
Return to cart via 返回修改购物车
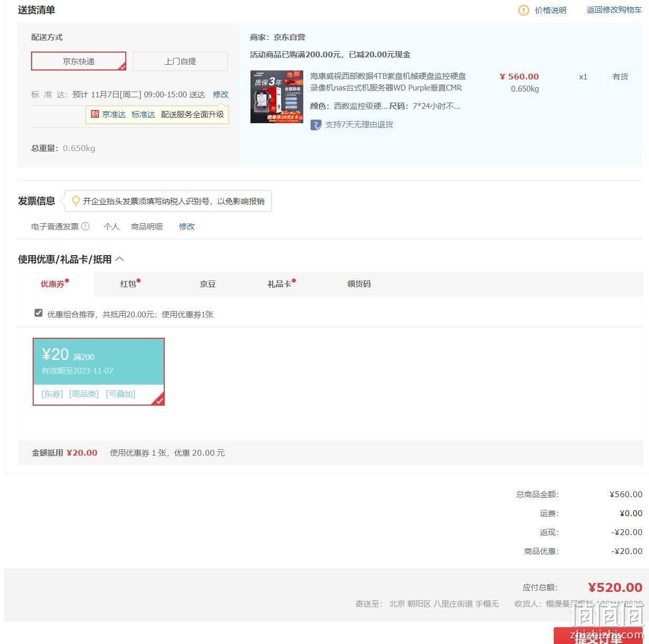pos(614,10)
